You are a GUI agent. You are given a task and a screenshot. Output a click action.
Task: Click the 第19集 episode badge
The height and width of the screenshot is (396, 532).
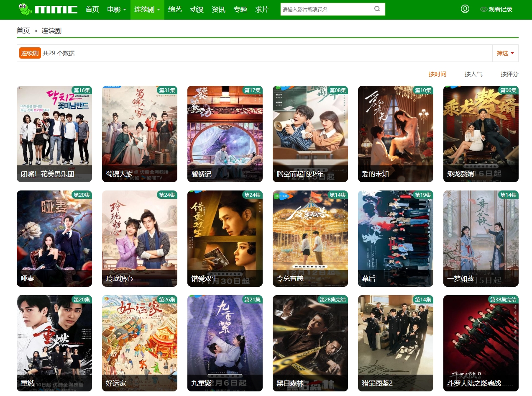tap(423, 195)
